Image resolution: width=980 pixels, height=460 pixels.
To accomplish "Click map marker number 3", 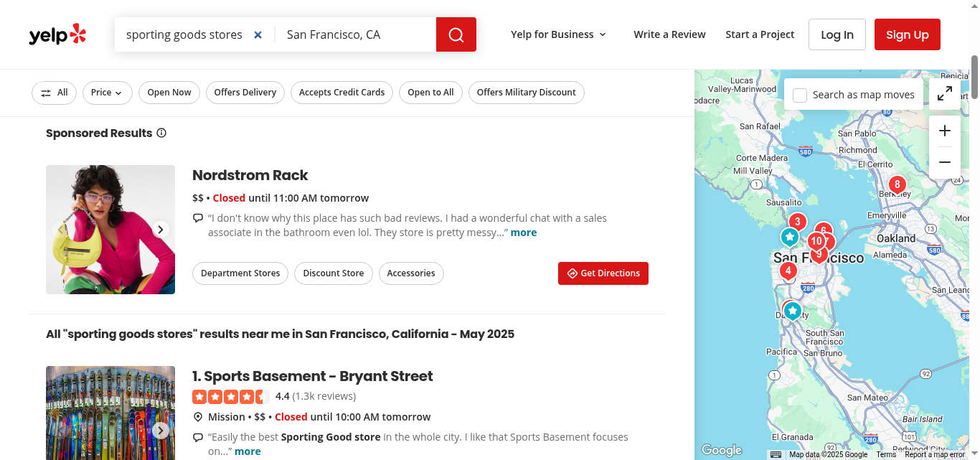I will (797, 222).
